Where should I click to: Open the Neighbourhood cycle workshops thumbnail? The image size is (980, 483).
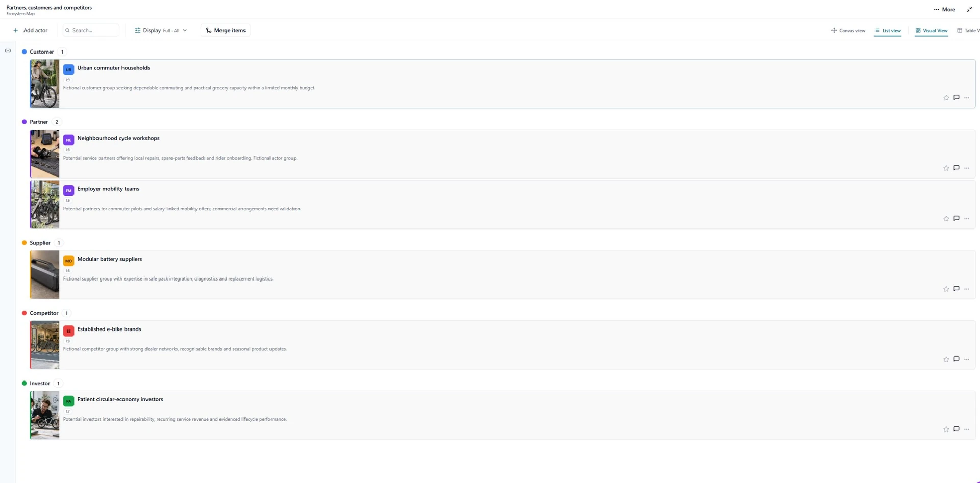[44, 154]
